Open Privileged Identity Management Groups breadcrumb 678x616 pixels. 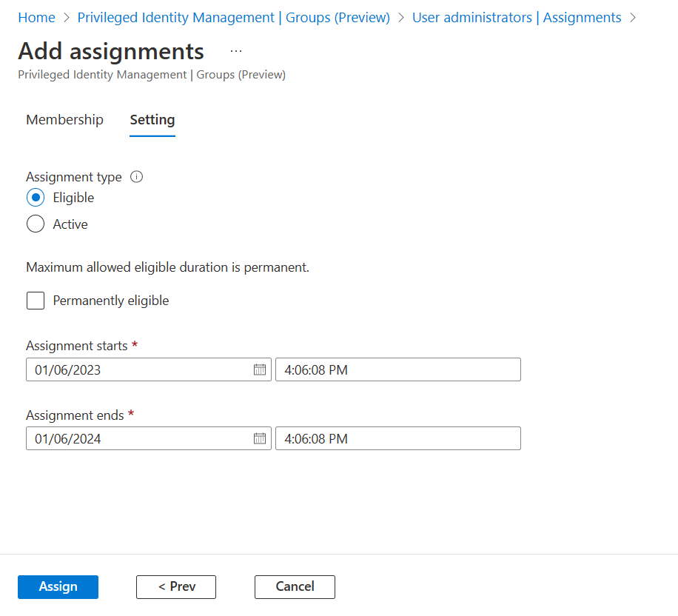click(x=233, y=18)
